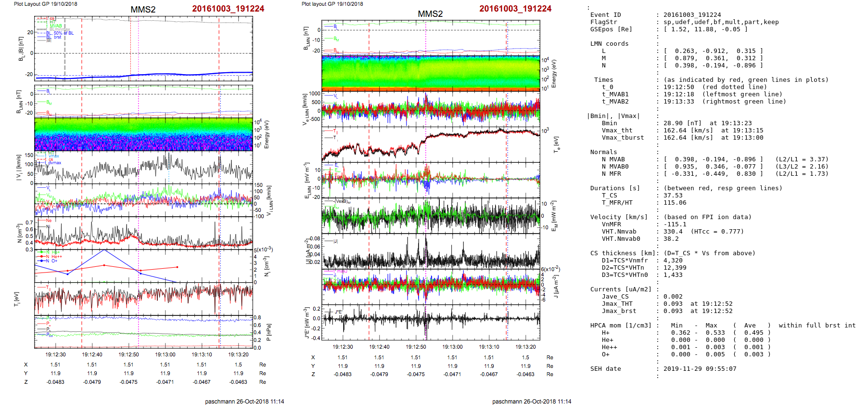The width and height of the screenshot is (868, 405).
Task: Click the red 20161003_191224 label above right plot
Action: point(515,9)
